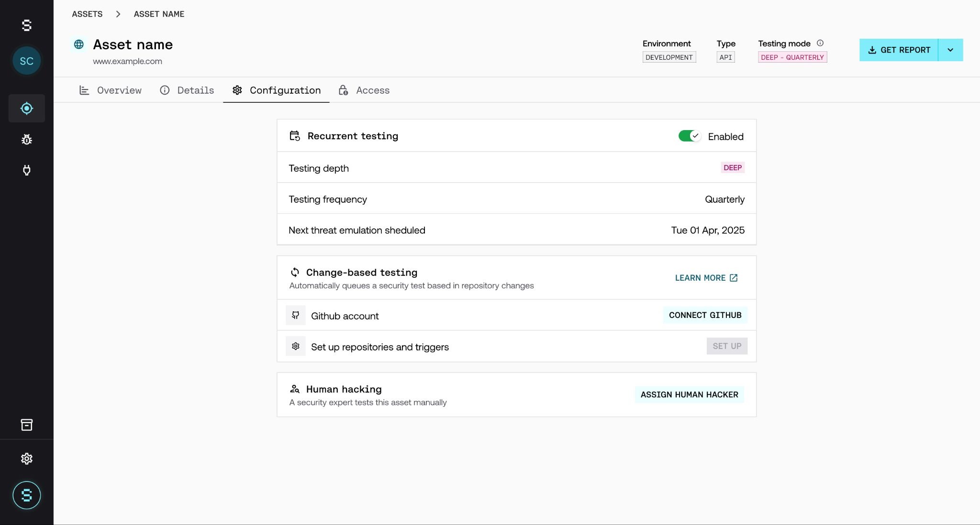The width and height of the screenshot is (980, 525).
Task: Toggle the Recurrent testing Enabled switch
Action: 690,136
